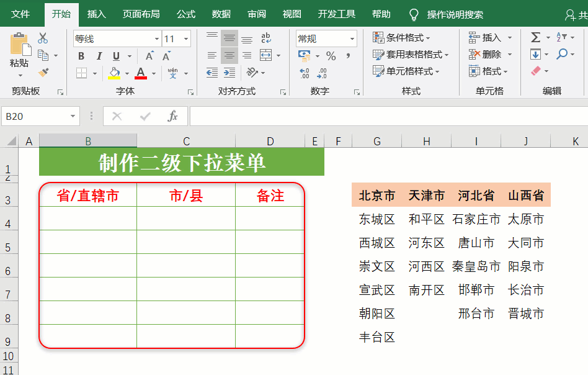
Task: Click merge and center icon
Action: click(x=266, y=55)
